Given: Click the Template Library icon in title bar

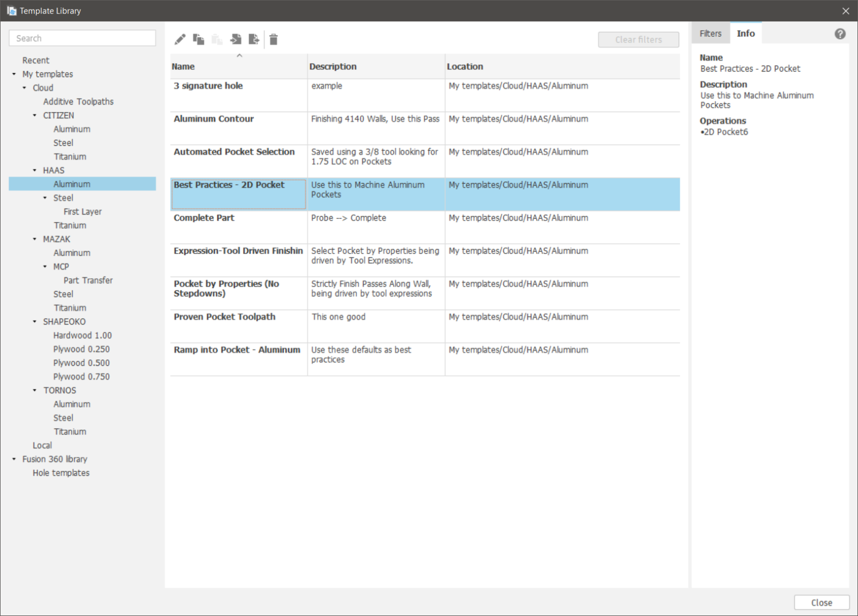Looking at the screenshot, I should point(11,10).
